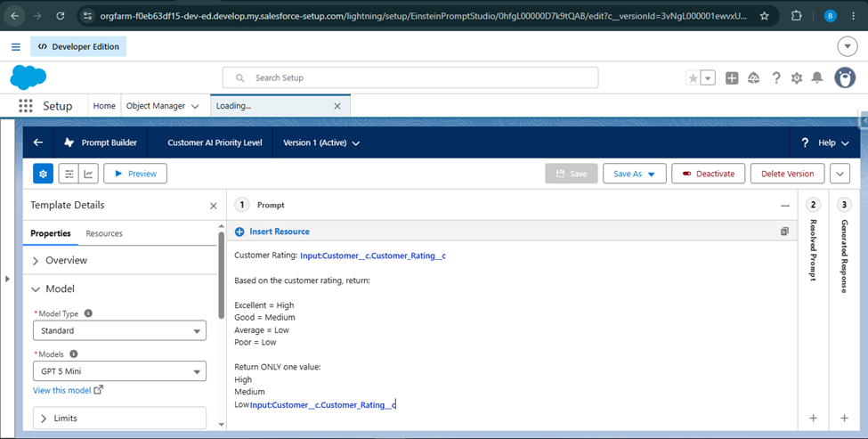Click the Template Details panel scrollbar
Viewport: 868px width, 439px height.
222,275
